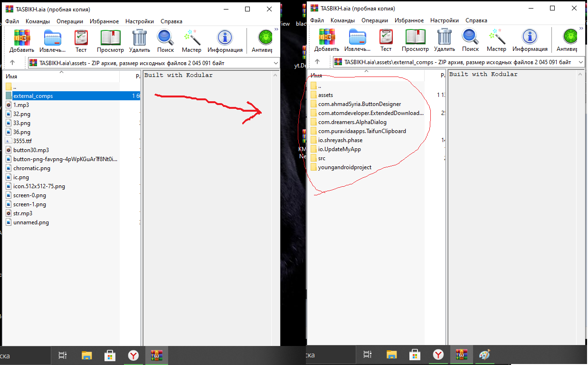588x365 pixels.
Task: Open Операции menu in left window
Action: point(70,21)
